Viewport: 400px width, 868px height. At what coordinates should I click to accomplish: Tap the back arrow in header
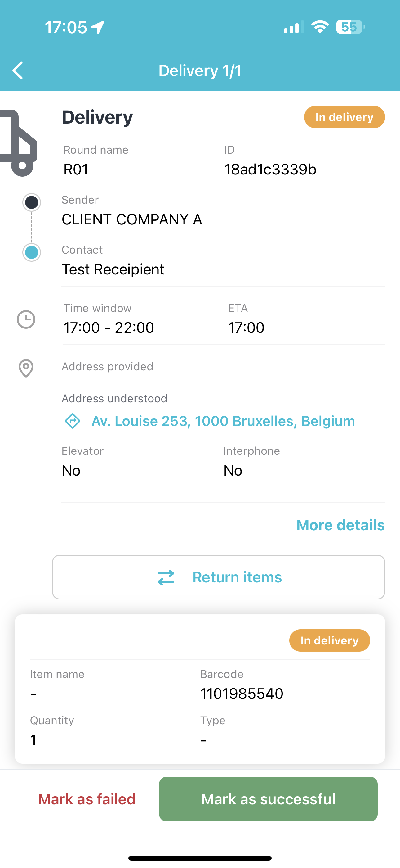click(17, 70)
